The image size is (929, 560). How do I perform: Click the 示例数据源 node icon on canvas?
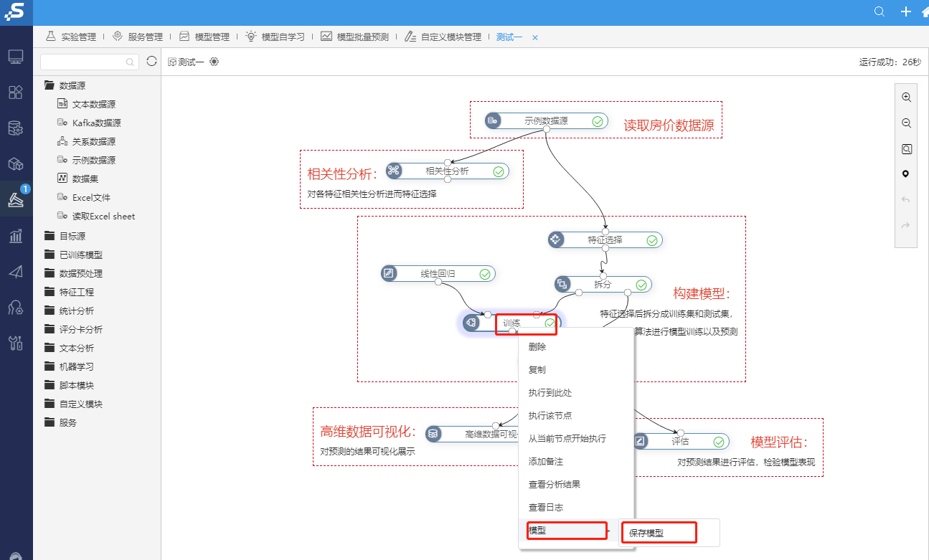click(492, 121)
